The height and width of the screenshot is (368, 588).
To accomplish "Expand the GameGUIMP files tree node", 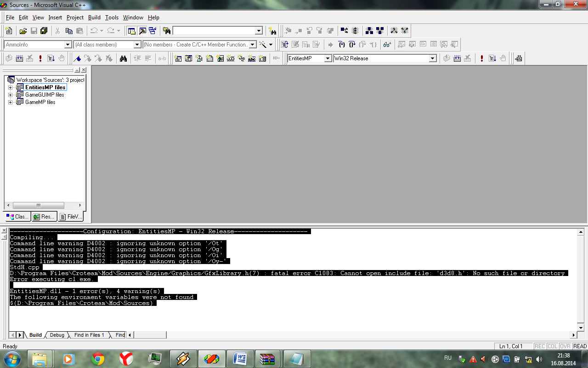I will pos(11,95).
